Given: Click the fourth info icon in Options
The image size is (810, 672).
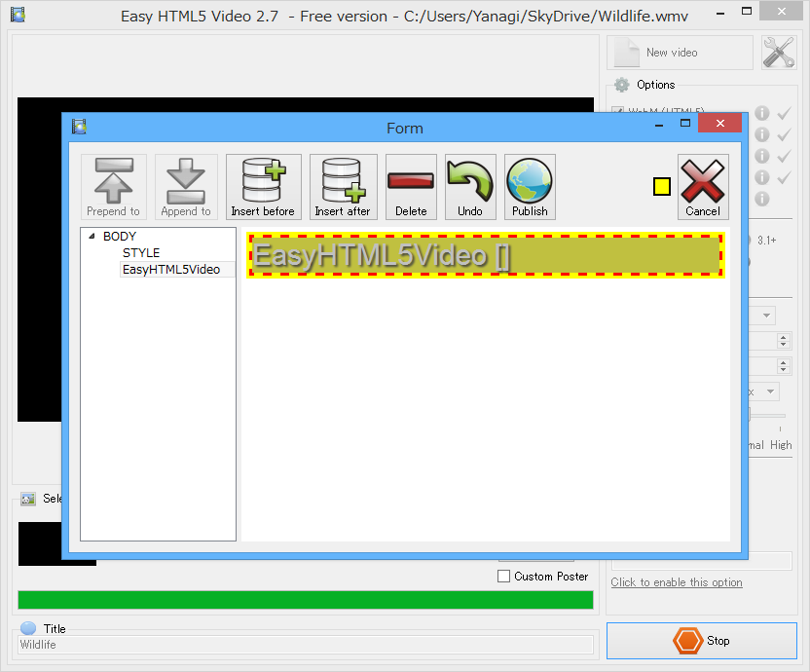Looking at the screenshot, I should (x=762, y=177).
